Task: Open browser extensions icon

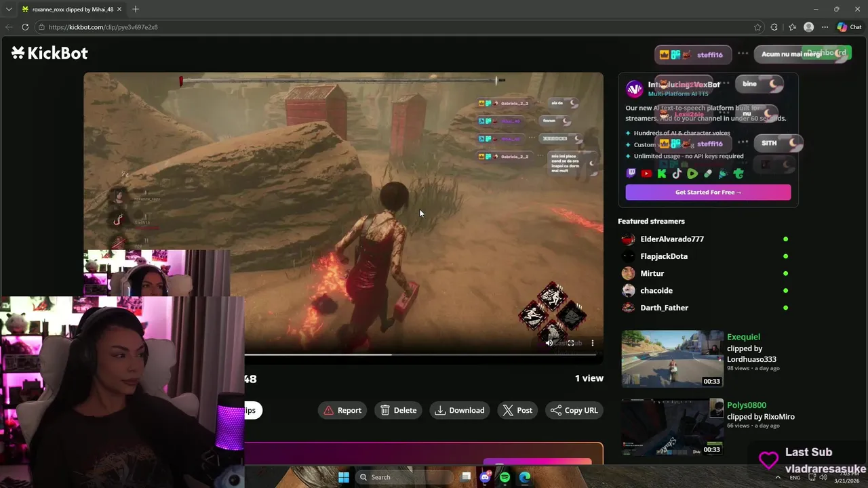Action: click(x=774, y=27)
